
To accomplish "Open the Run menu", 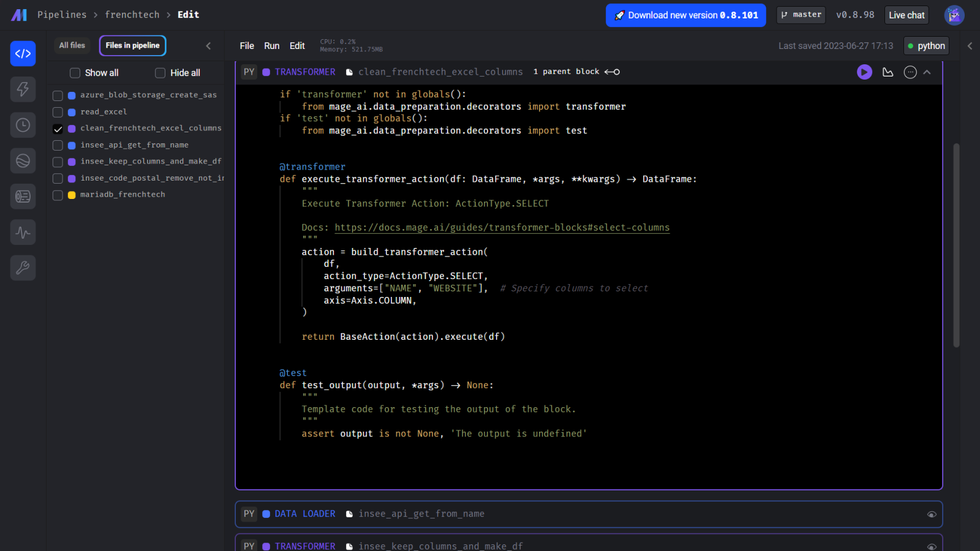I will click(271, 46).
